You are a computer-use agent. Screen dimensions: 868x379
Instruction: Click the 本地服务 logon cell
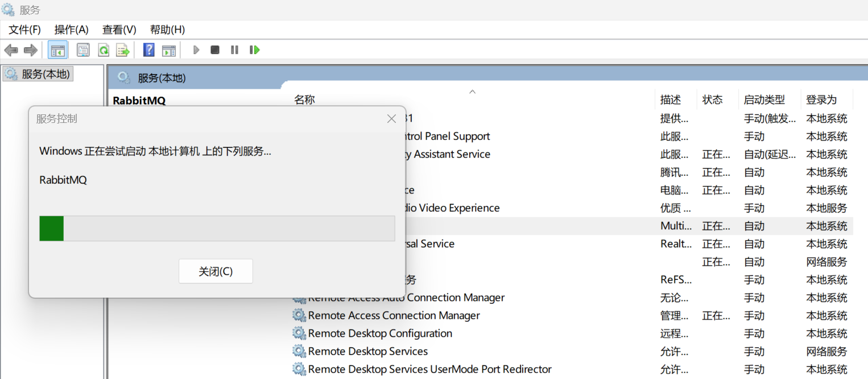point(826,208)
